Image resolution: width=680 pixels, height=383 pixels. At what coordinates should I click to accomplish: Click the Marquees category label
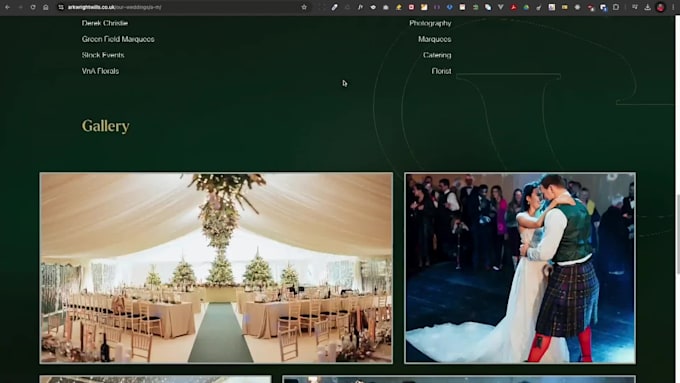click(435, 39)
